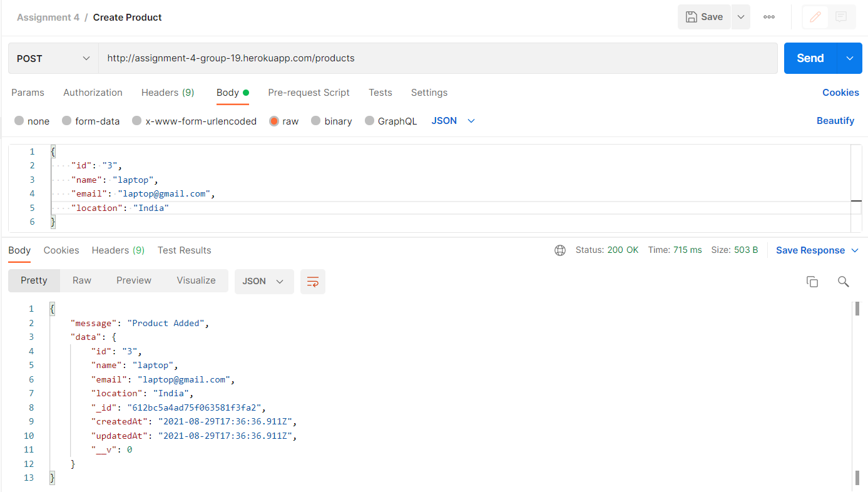The image size is (868, 492).
Task: Click the network globe icon near Status
Action: [x=559, y=249]
